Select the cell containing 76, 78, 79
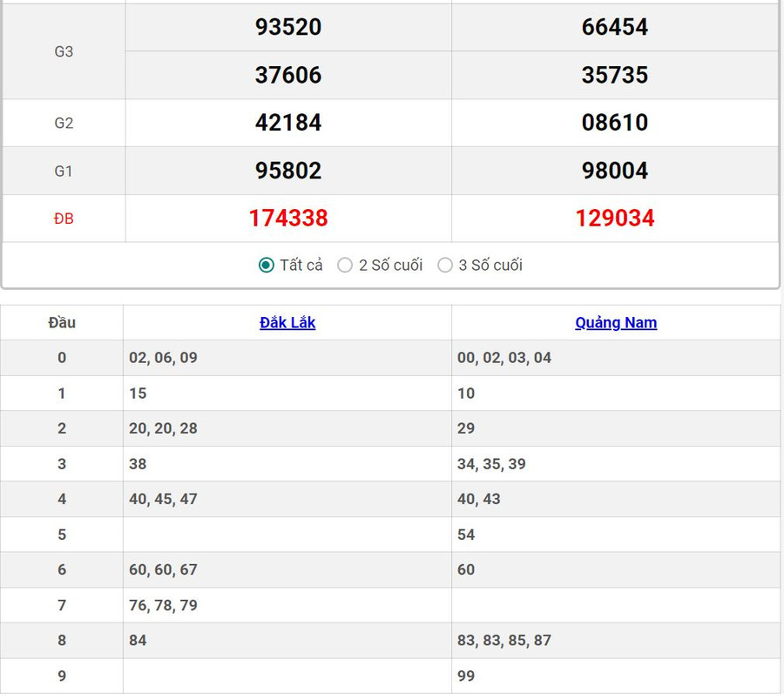The width and height of the screenshot is (784, 700). [x=163, y=605]
